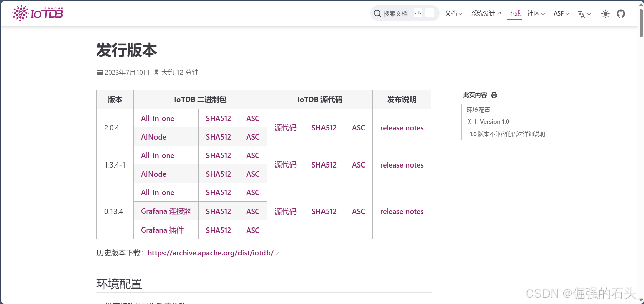The image size is (644, 304).
Task: Open the 系统设计 external link
Action: pyautogui.click(x=486, y=13)
